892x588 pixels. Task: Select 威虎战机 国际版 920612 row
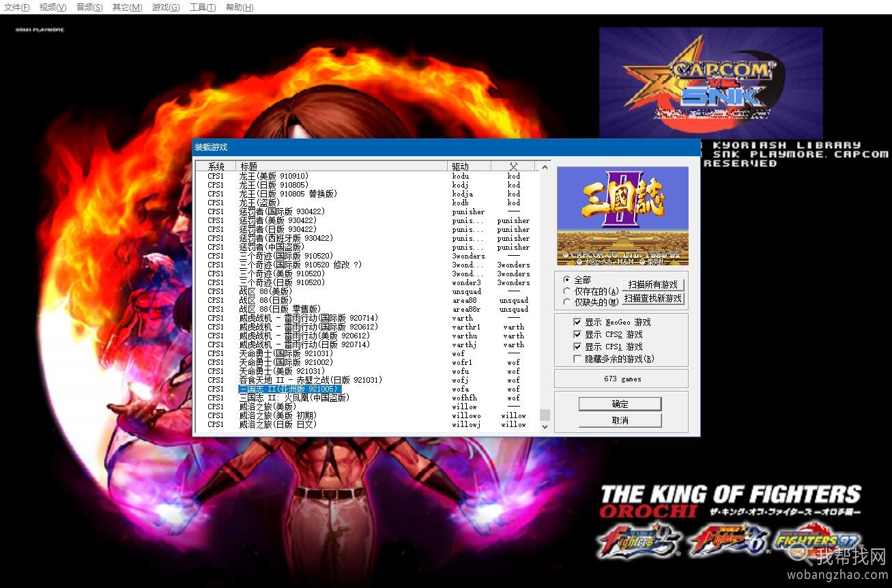(367, 327)
